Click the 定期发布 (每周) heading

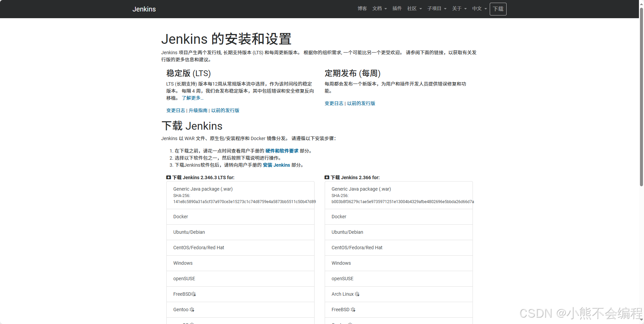(x=352, y=73)
